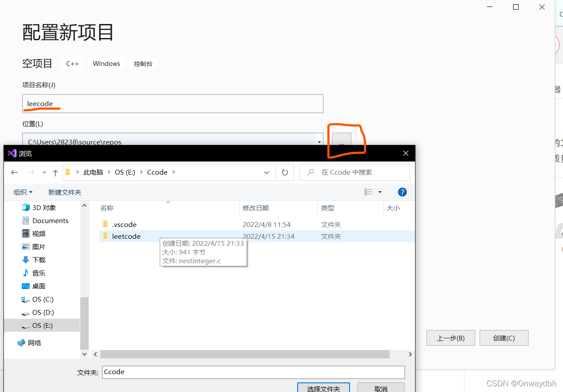Click 新建文件夹 button
The image size is (563, 392).
pos(65,192)
